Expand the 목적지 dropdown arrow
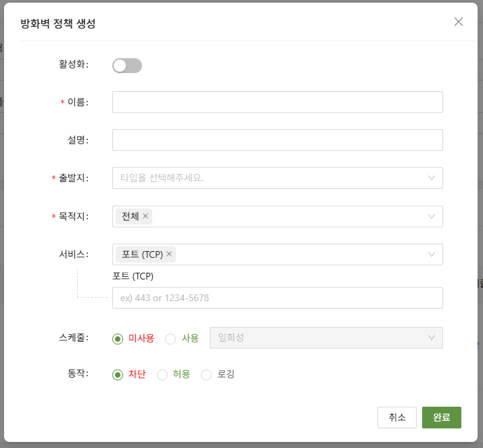Image resolution: width=483 pixels, height=448 pixels. pyautogui.click(x=432, y=217)
